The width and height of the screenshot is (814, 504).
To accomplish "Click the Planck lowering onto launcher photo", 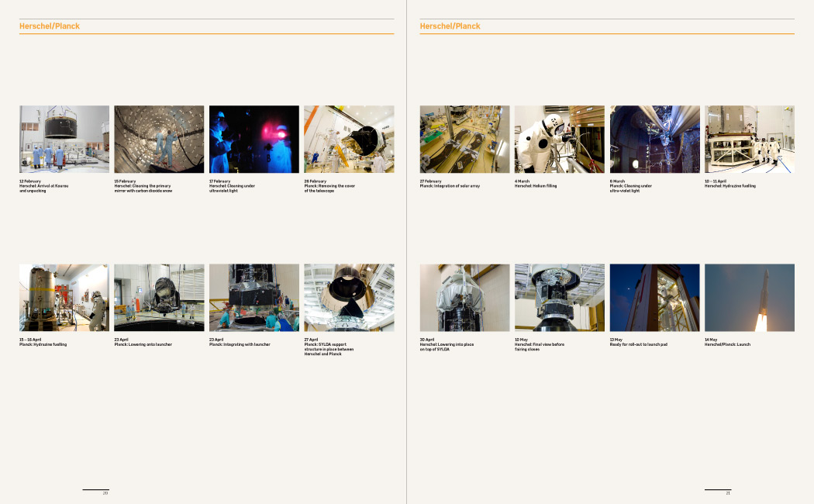I will pos(159,298).
